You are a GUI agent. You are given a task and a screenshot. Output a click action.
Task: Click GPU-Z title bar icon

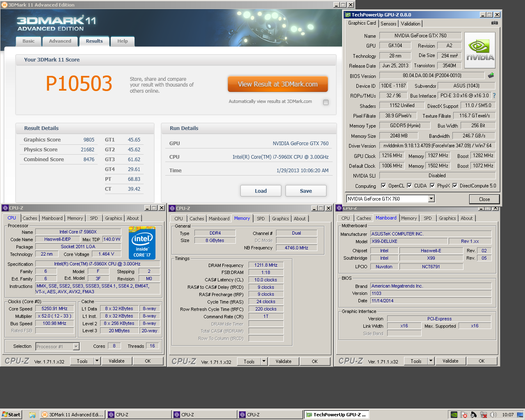pyautogui.click(x=348, y=15)
